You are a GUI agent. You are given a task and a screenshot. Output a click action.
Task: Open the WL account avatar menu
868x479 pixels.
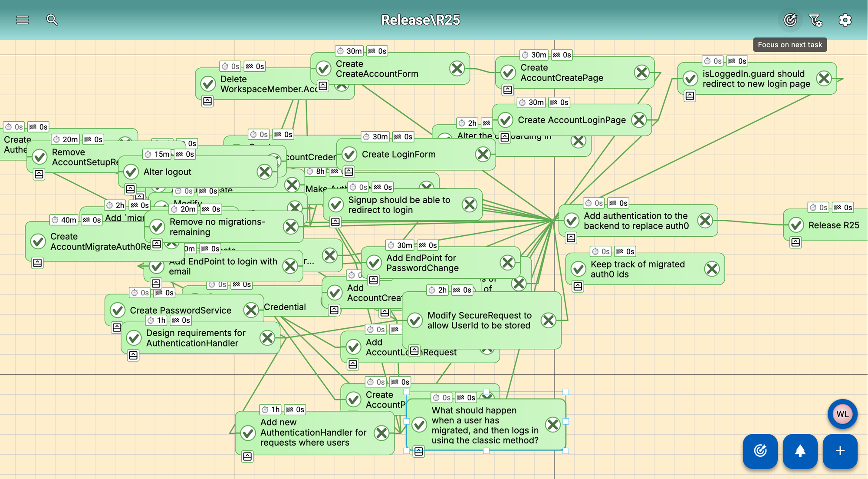pyautogui.click(x=842, y=414)
